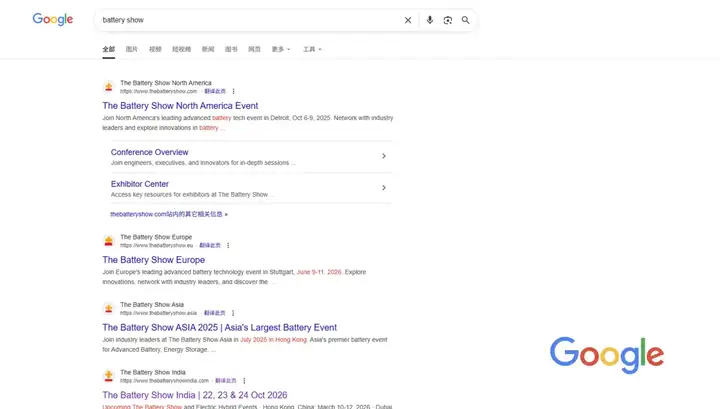Screen dimensions: 720x409
Task: Open the 更多 (More) dropdown
Action: (281, 49)
